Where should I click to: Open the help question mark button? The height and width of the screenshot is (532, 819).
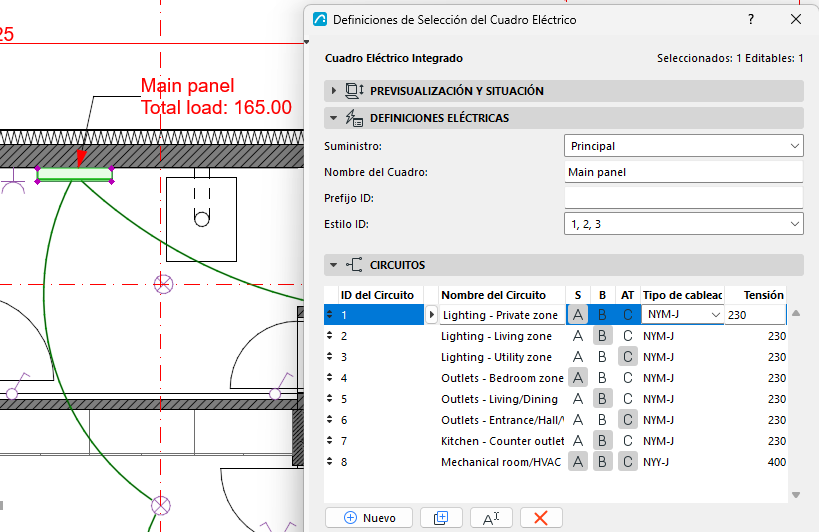tap(751, 19)
